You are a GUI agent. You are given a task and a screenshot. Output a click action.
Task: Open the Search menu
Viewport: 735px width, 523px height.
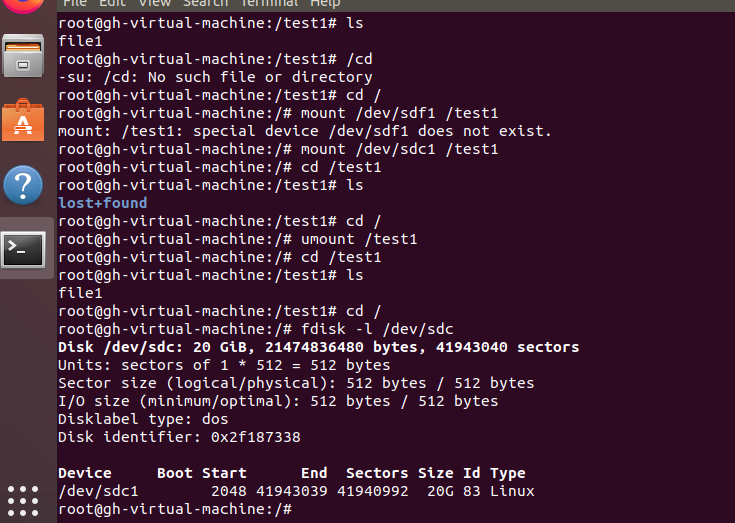[205, 4]
